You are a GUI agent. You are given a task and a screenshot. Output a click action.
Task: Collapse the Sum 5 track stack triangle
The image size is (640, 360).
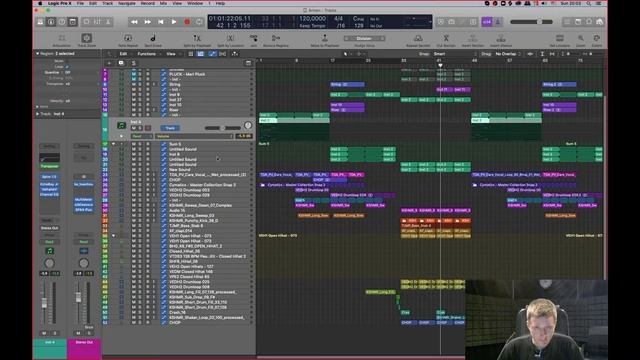113,144
